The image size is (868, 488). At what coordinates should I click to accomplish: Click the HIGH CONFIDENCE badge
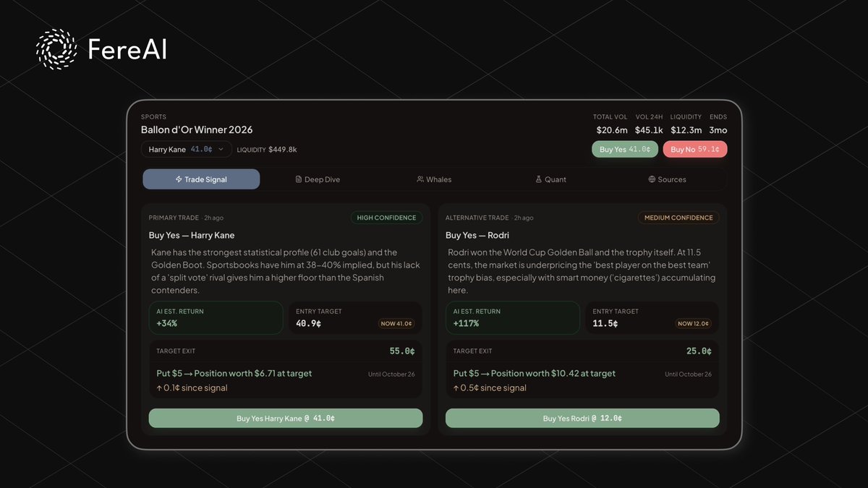click(387, 218)
